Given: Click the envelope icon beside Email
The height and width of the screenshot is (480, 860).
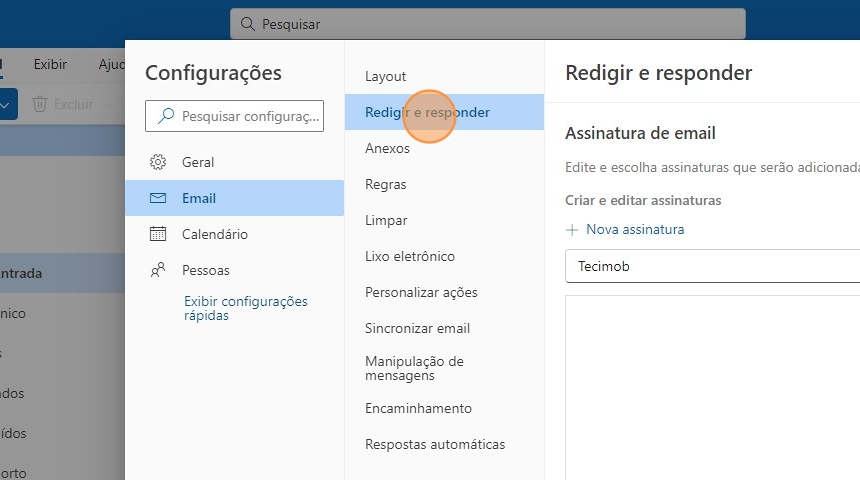Looking at the screenshot, I should click(x=158, y=198).
